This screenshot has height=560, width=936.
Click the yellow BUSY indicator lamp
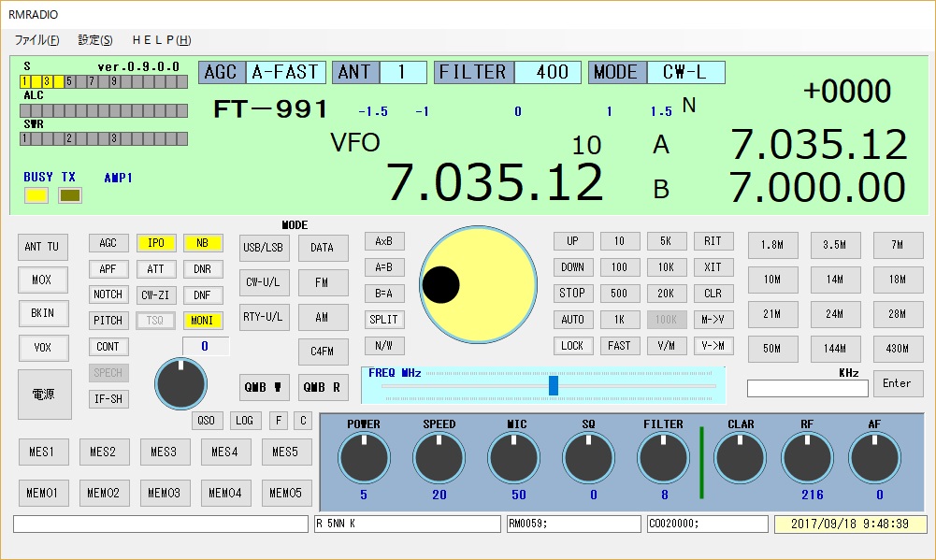point(36,195)
